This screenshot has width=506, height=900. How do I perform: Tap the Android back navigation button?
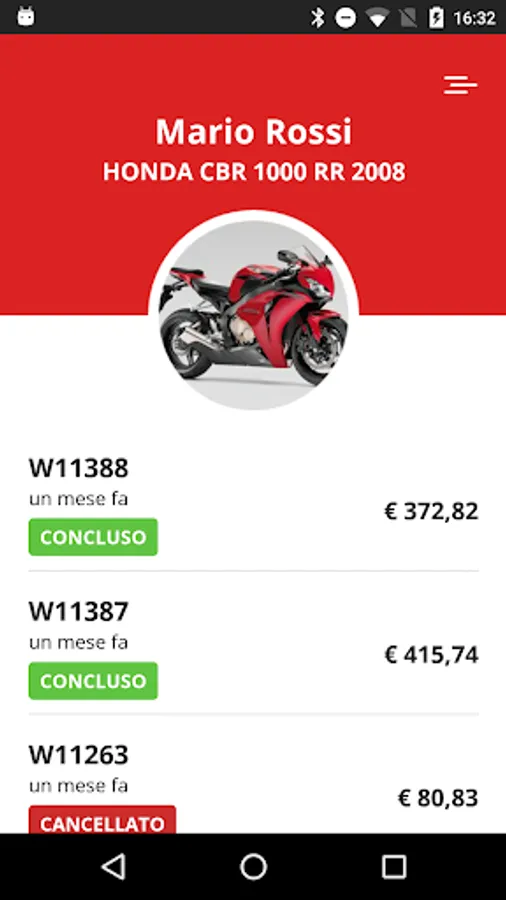point(114,866)
